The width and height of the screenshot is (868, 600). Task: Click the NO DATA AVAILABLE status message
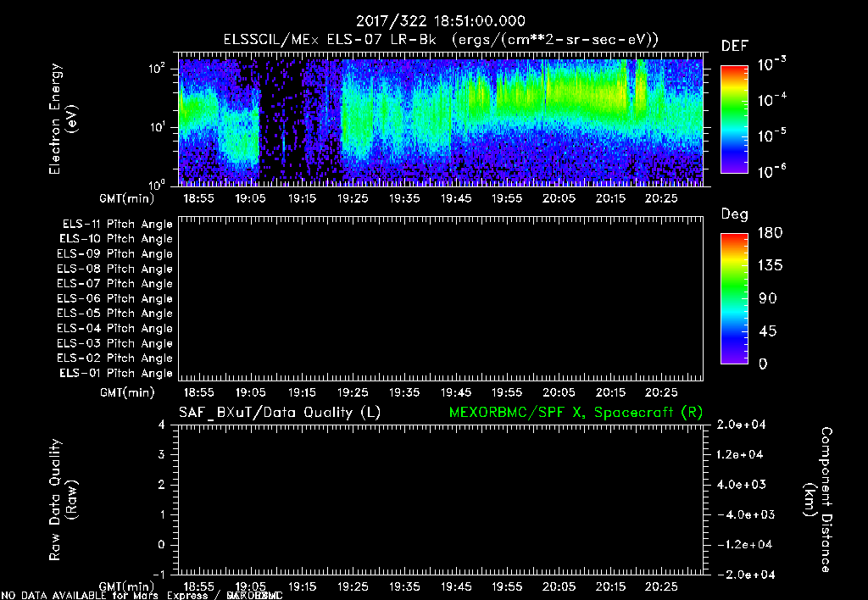pos(142,596)
